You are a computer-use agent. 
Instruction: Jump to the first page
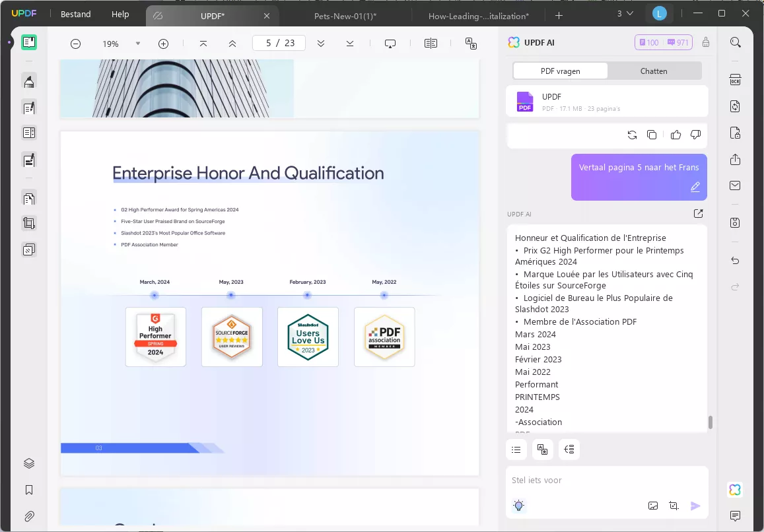(203, 44)
